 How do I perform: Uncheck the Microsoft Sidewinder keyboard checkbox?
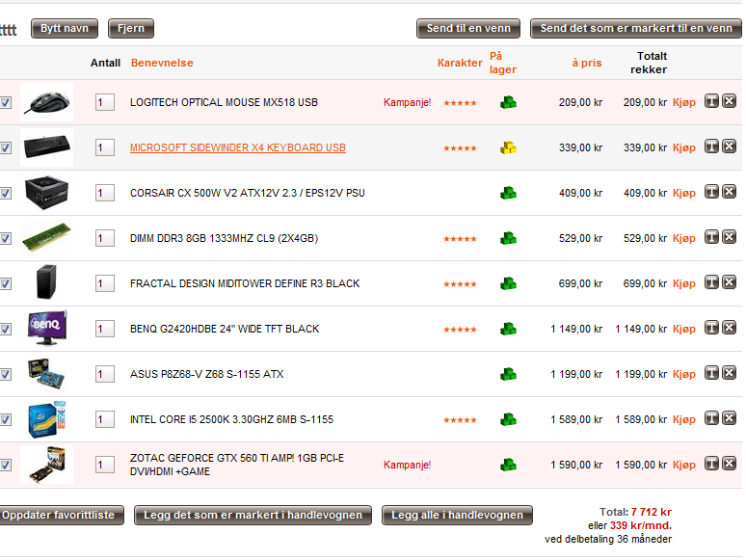point(5,147)
